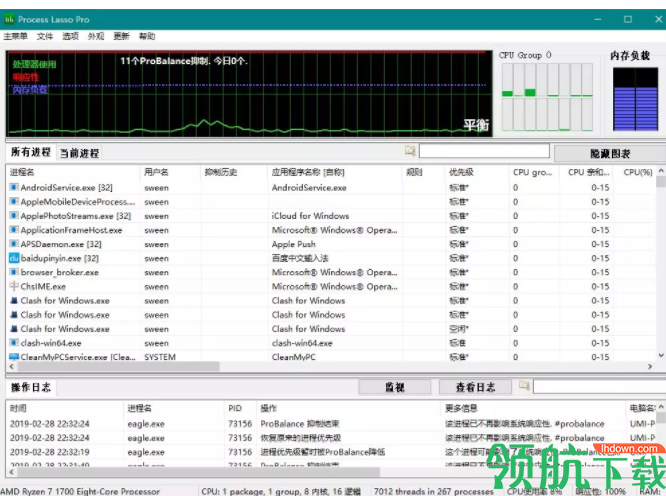Switch to the 所有进程 tab
The height and width of the screenshot is (496, 666).
(x=31, y=152)
